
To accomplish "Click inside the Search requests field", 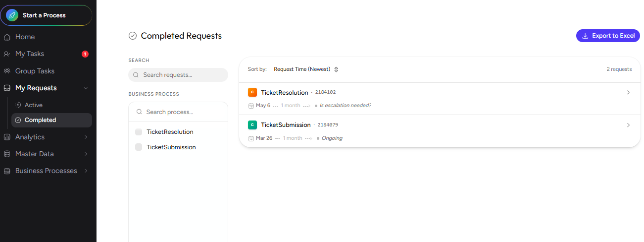I will pos(178,75).
